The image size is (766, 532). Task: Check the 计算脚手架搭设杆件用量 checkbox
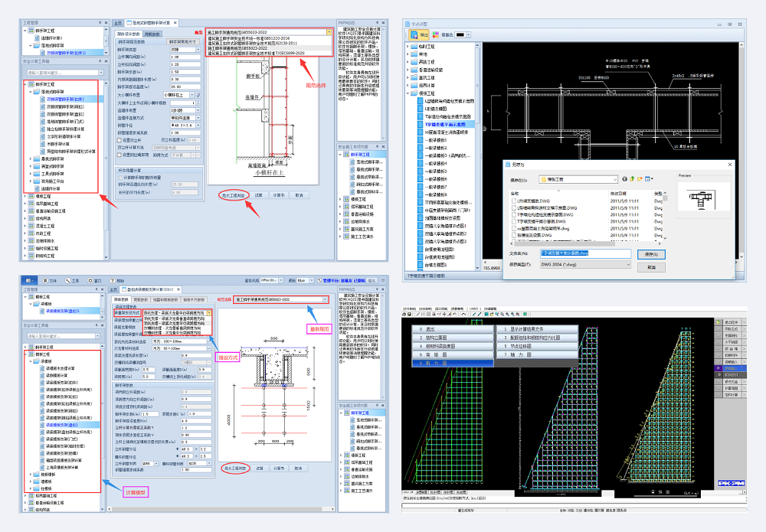coord(119,178)
